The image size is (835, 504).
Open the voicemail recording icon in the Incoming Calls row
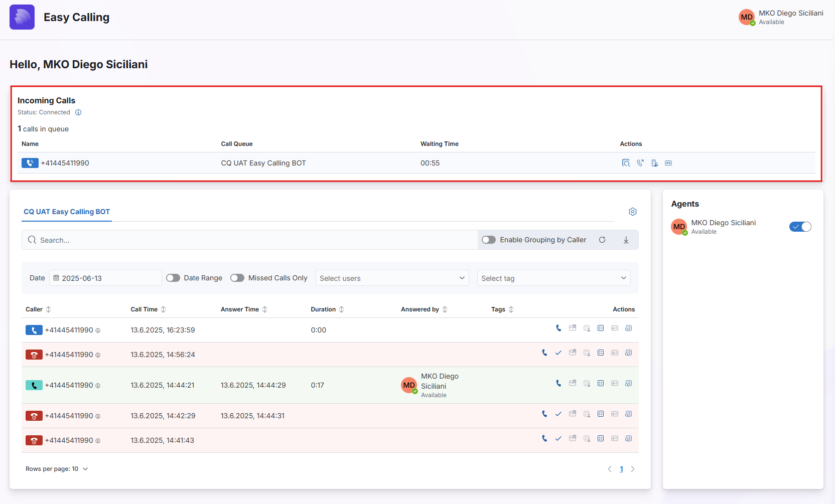point(668,163)
